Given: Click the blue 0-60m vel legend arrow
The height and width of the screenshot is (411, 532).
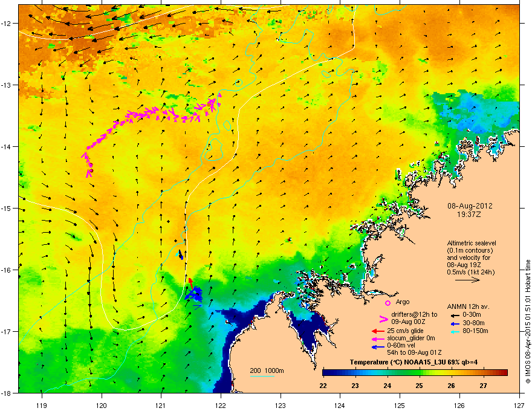Looking at the screenshot, I should pyautogui.click(x=378, y=346).
